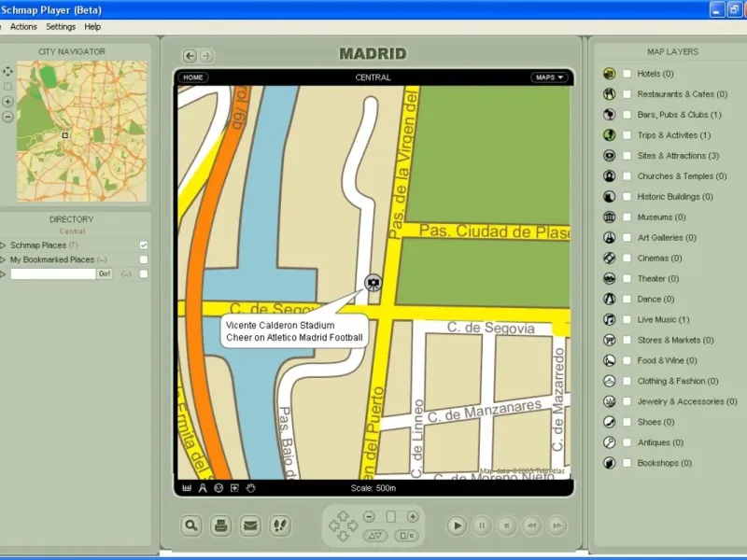Image resolution: width=747 pixels, height=560 pixels.
Task: Zoom in the City Navigator map
Action: point(8,101)
